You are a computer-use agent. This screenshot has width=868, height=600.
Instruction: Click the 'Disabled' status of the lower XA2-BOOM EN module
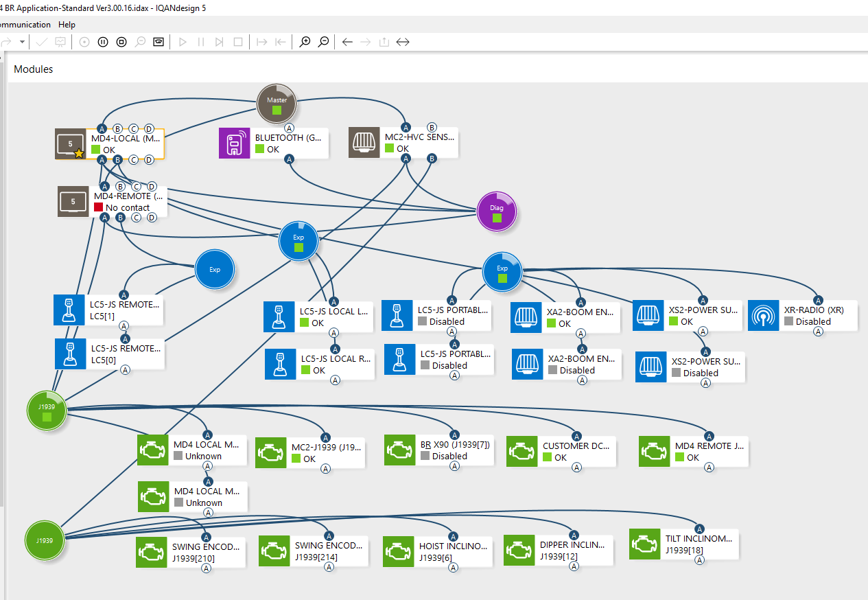click(577, 370)
